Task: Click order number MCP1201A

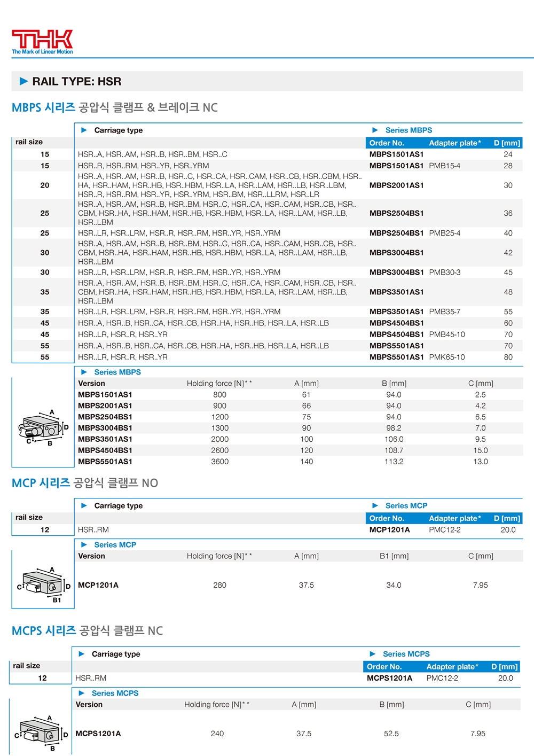Action: pos(390,530)
